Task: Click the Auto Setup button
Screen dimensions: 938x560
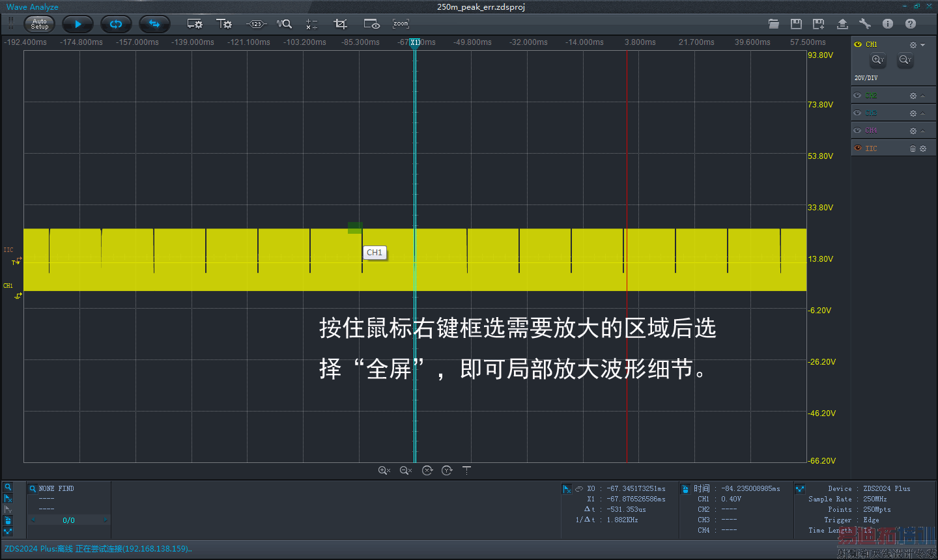Action: tap(40, 24)
